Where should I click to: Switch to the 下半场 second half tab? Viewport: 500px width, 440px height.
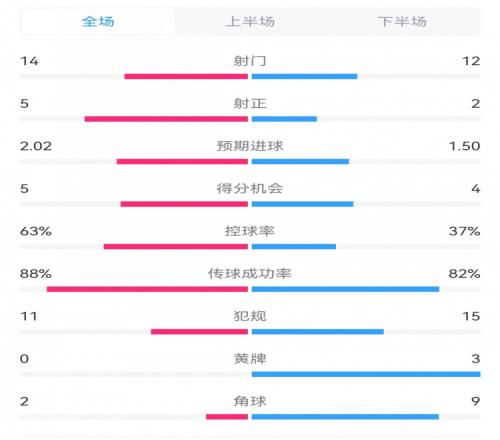click(402, 22)
